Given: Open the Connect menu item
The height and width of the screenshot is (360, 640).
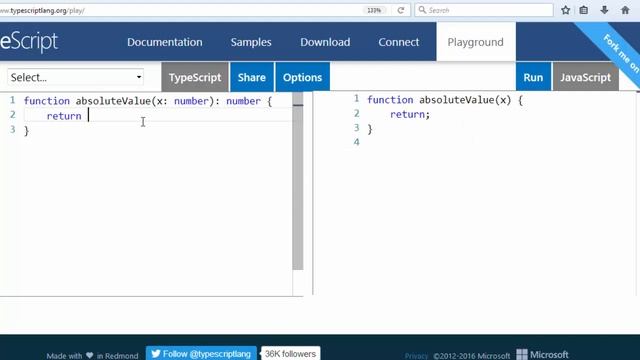Looking at the screenshot, I should [x=399, y=42].
